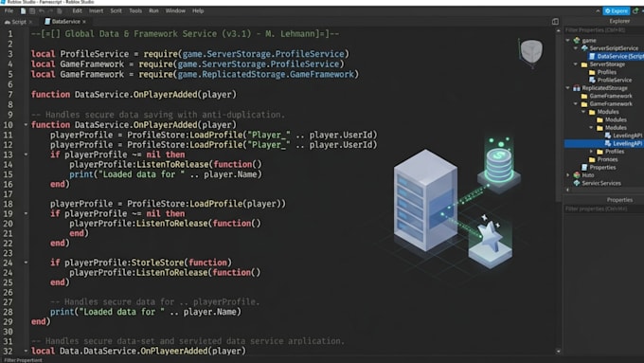Open the Window menu
The width and height of the screenshot is (644, 363).
175,11
